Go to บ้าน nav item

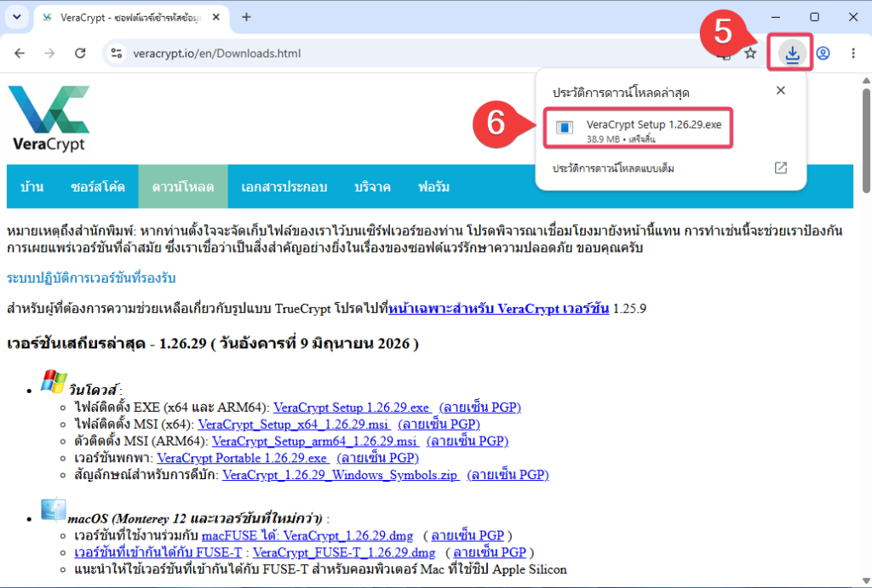[x=32, y=186]
